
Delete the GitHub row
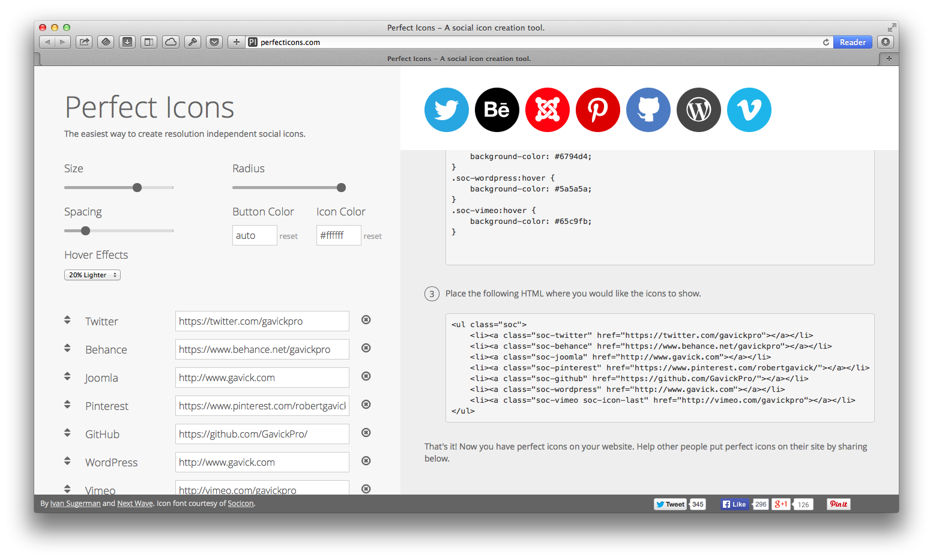pos(366,433)
